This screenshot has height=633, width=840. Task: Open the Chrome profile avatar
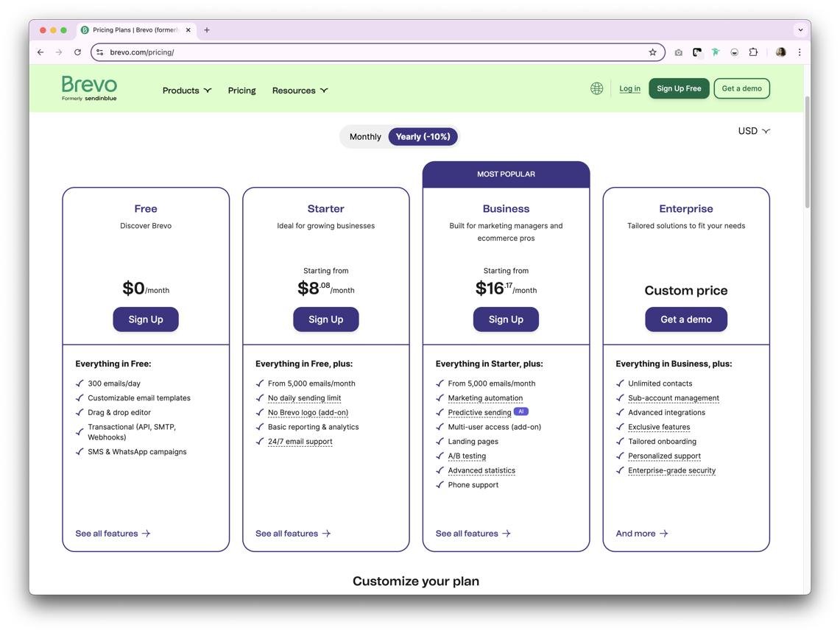pyautogui.click(x=780, y=52)
